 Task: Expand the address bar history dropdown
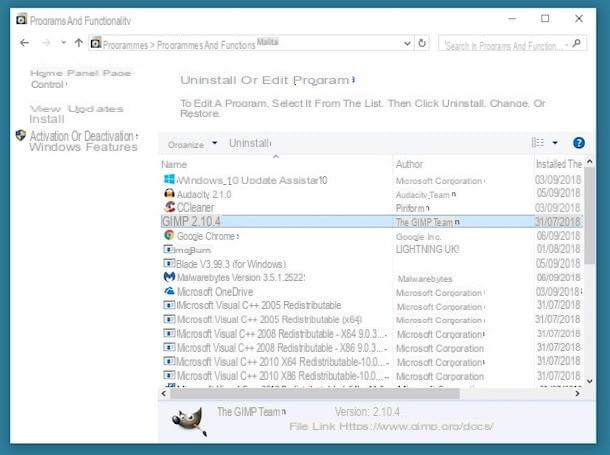click(407, 43)
